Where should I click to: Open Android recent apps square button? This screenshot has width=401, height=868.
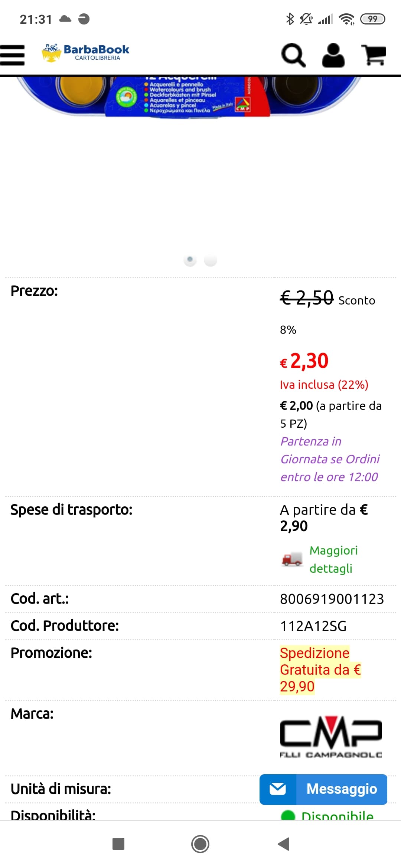coord(118,844)
